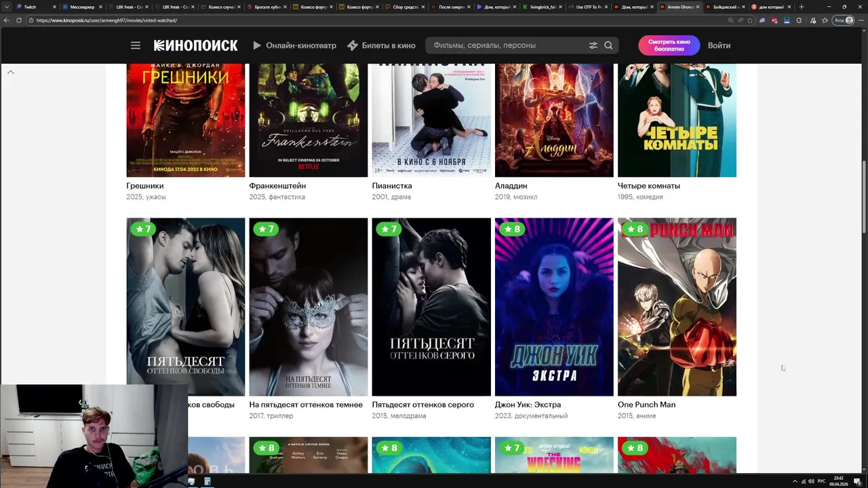Switch to Сбор средств browser tab
Viewport: 868px width, 488px height.
pyautogui.click(x=405, y=7)
